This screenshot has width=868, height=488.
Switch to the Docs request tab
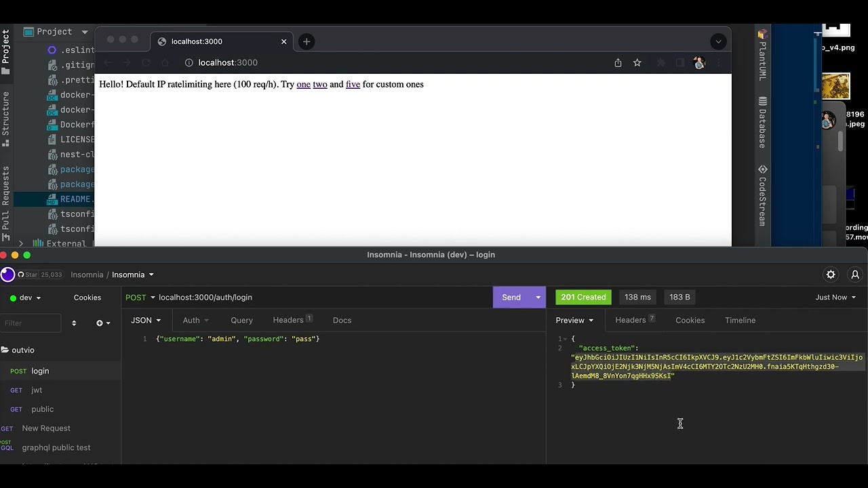tap(342, 320)
